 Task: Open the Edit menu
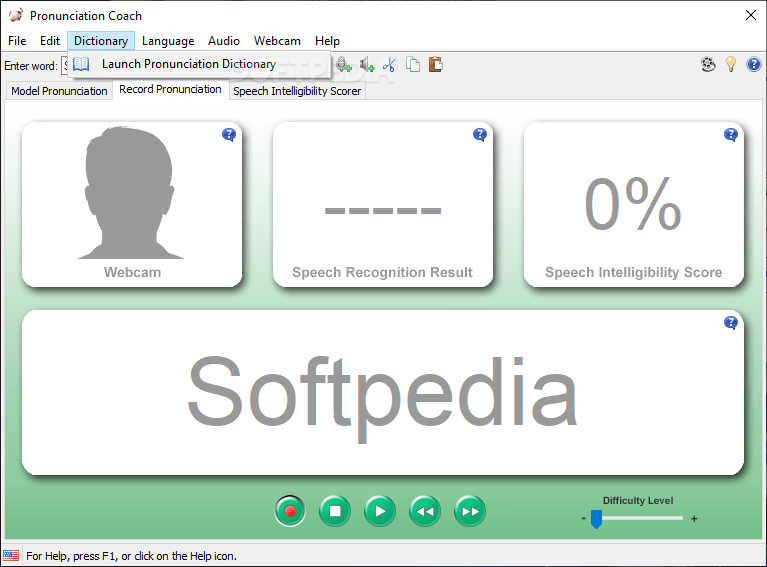50,41
